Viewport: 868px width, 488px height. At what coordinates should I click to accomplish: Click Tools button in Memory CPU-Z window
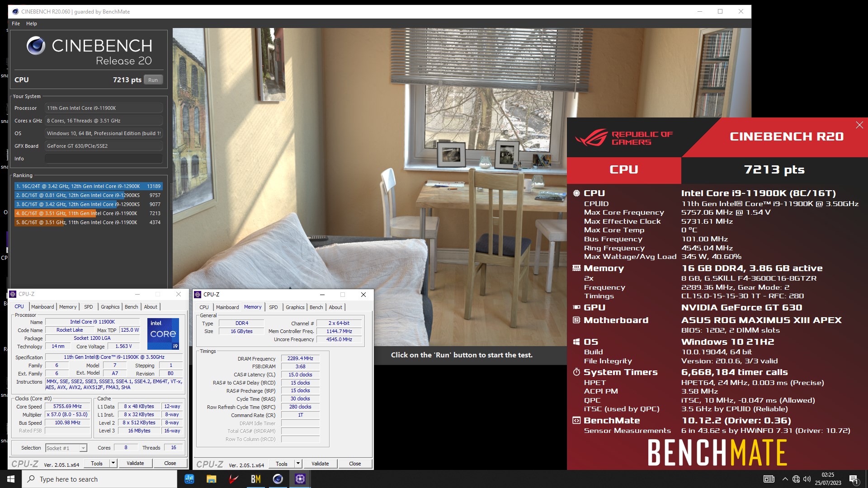click(282, 464)
